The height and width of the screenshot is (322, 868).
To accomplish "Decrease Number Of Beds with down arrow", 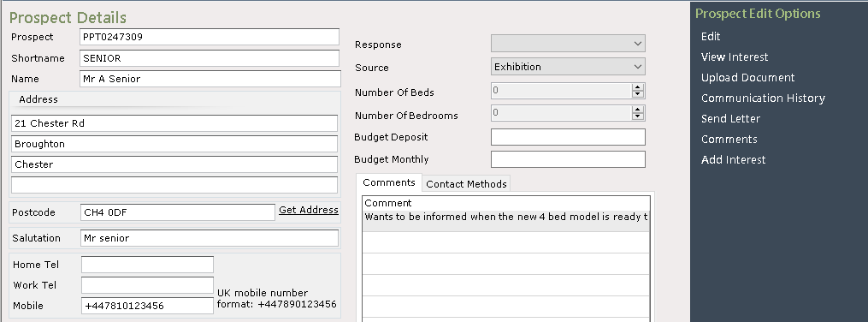I will click(x=638, y=93).
